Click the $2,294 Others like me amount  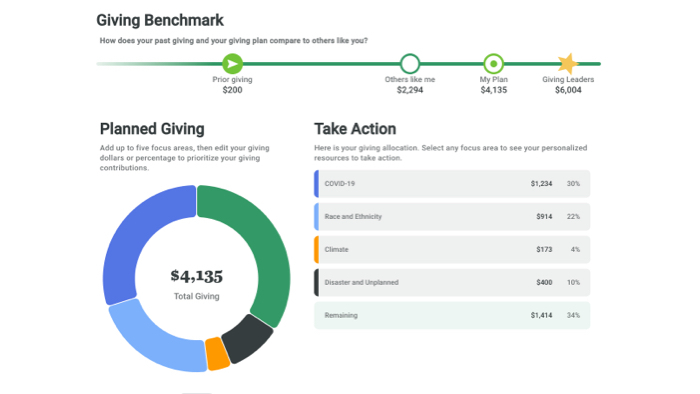pyautogui.click(x=410, y=90)
